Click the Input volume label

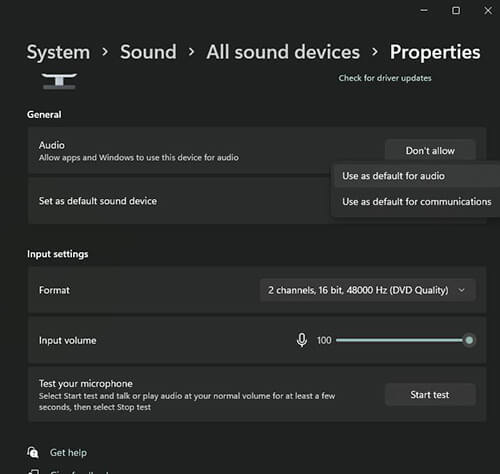[x=68, y=340]
